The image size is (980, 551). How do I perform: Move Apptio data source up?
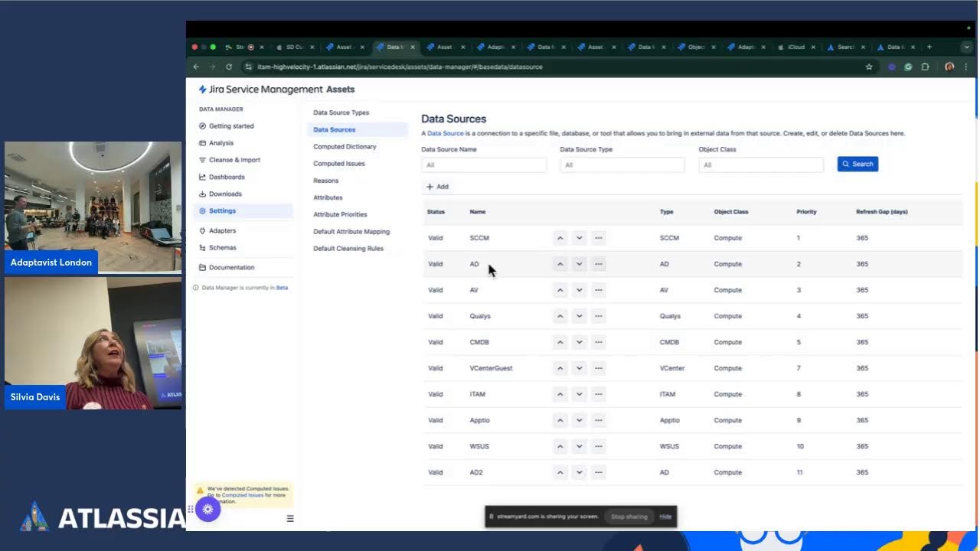pos(560,420)
